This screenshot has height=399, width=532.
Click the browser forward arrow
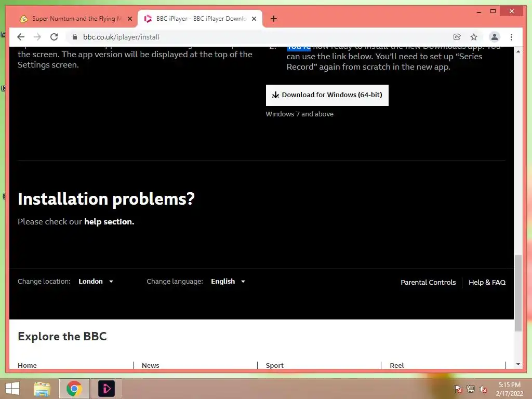point(37,37)
